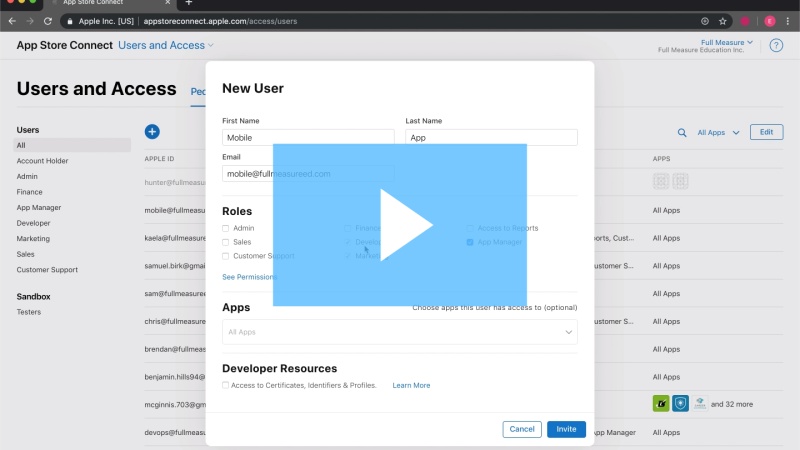Open mcginnis.703@gm user row
The width and height of the screenshot is (800, 450).
(175, 405)
